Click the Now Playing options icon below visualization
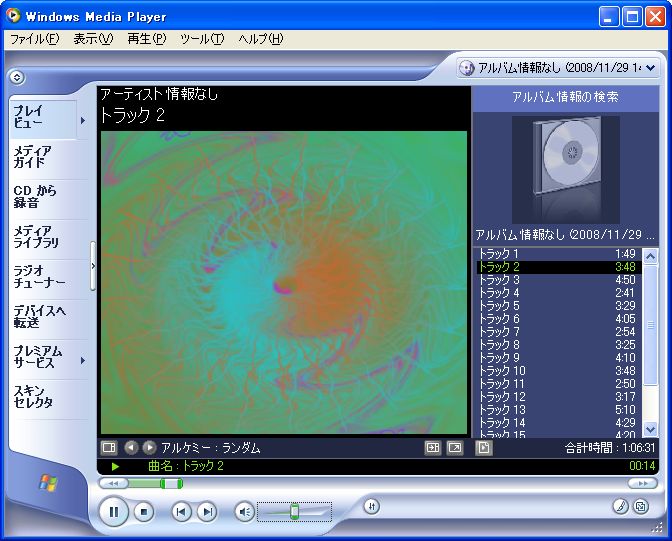672x541 pixels. 109,448
